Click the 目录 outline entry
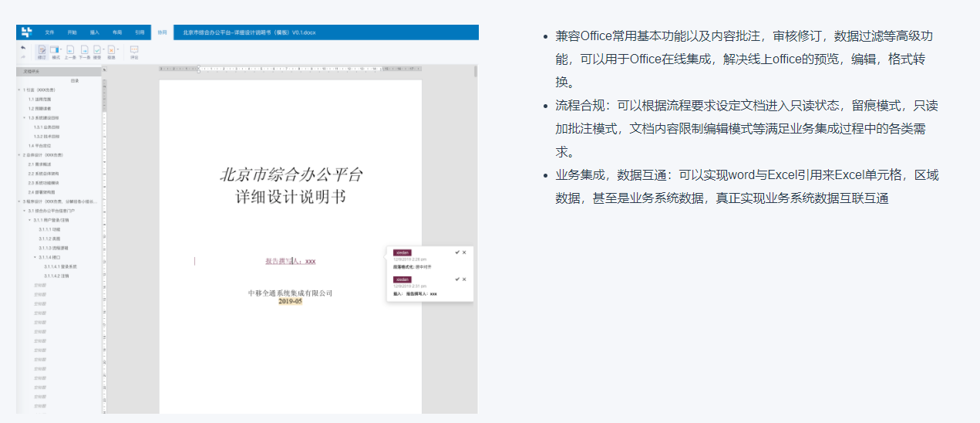The height and width of the screenshot is (423, 980). [x=75, y=80]
